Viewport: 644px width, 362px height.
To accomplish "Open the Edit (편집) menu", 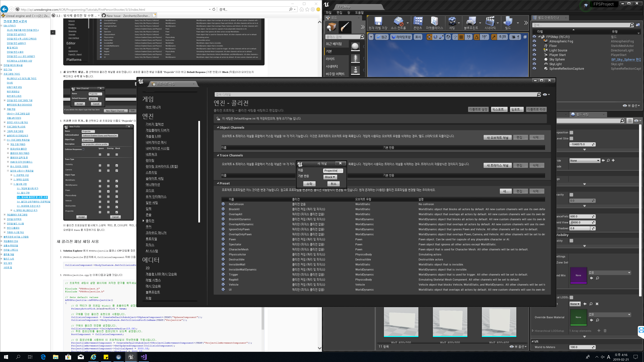I will pos(339,13).
